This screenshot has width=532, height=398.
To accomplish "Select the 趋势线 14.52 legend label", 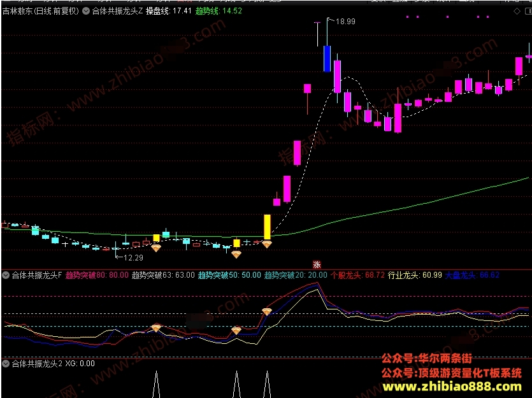I will click(219, 11).
